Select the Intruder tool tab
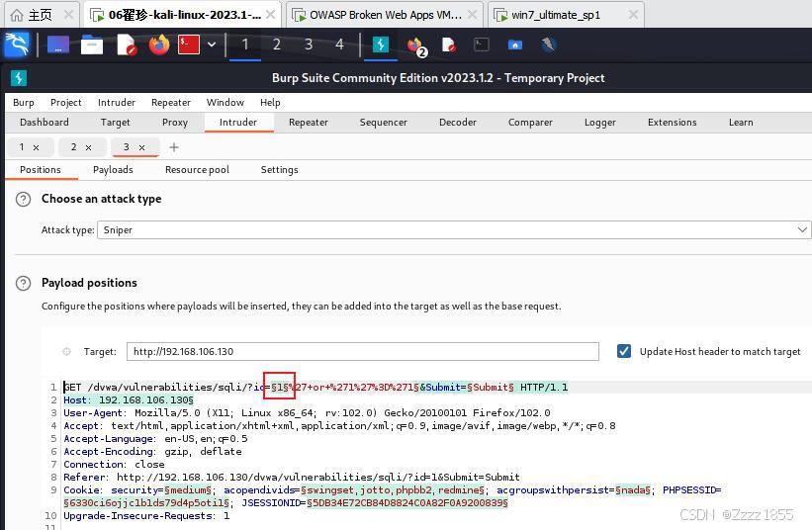 (x=238, y=123)
